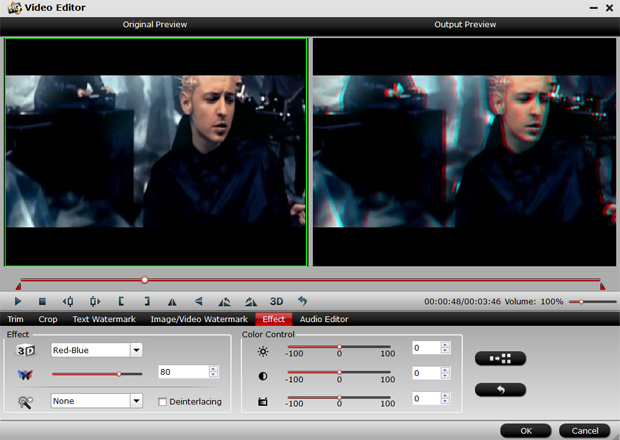Screen dimensions: 620x440
Task: Toggle 3D mode in toolbar
Action: coord(276,301)
